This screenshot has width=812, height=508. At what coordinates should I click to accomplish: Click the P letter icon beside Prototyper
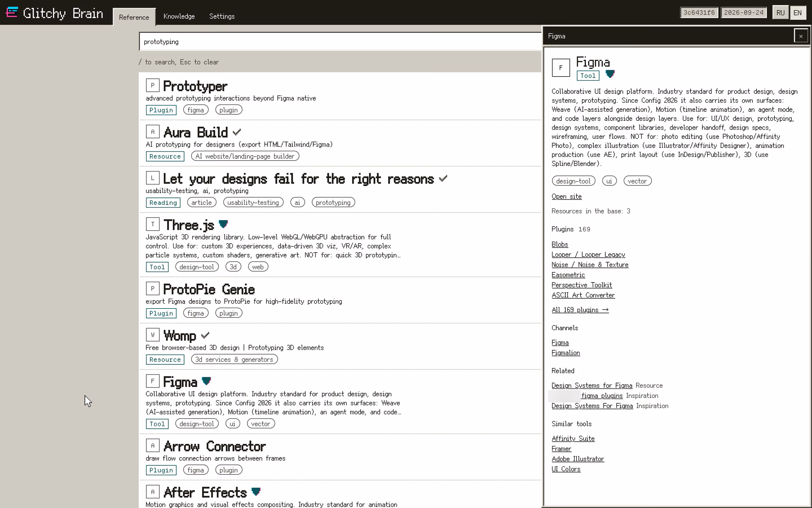click(x=153, y=85)
